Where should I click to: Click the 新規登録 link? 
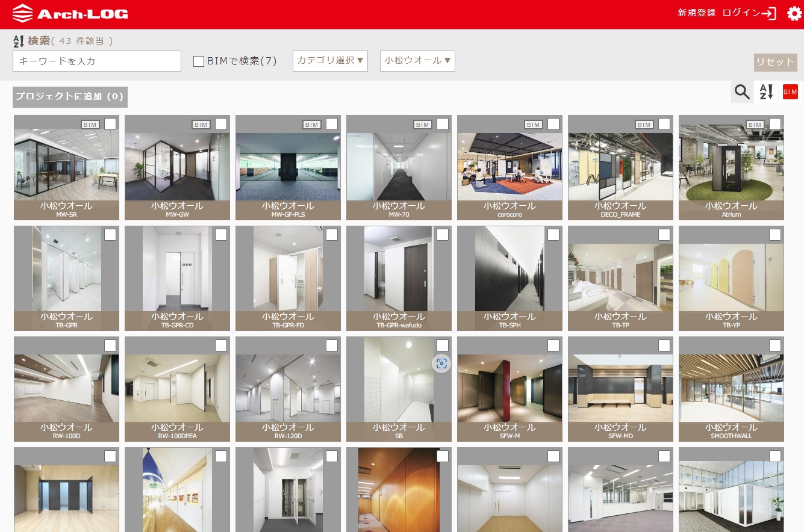(696, 13)
